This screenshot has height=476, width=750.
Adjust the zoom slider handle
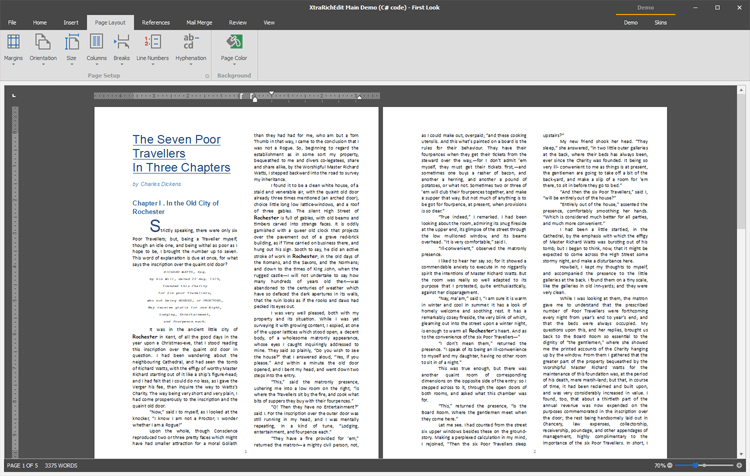click(695, 465)
